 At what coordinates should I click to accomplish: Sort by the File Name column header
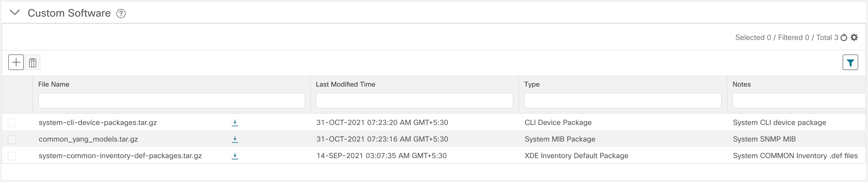click(x=54, y=85)
